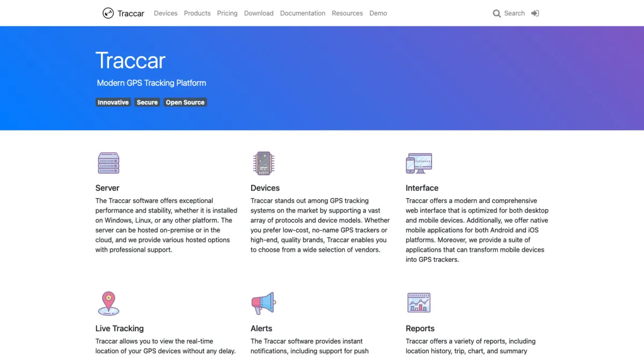The image size is (644, 357).
Task: Click the sign-in arrow icon
Action: [x=535, y=13]
